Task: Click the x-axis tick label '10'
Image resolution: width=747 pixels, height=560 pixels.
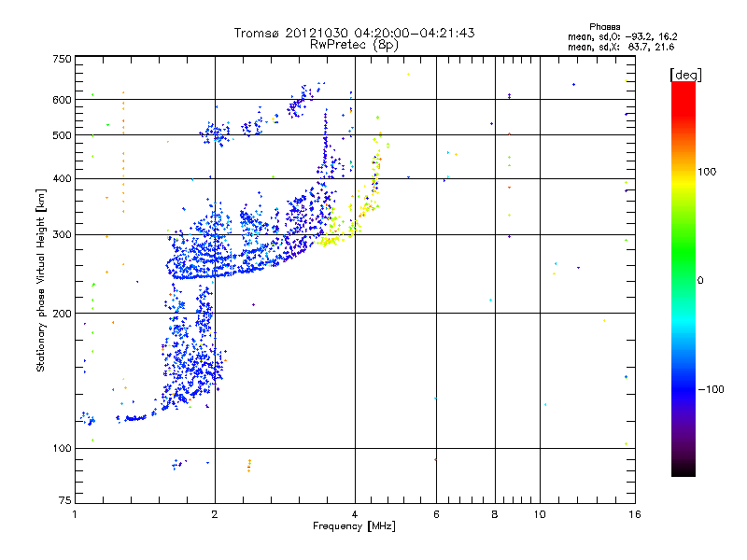Action: (540, 514)
